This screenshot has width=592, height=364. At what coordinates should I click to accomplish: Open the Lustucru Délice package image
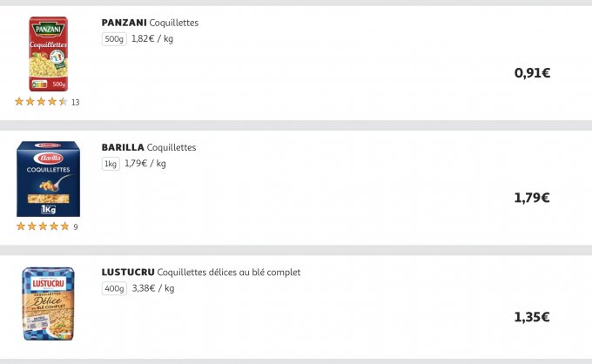pos(48,304)
